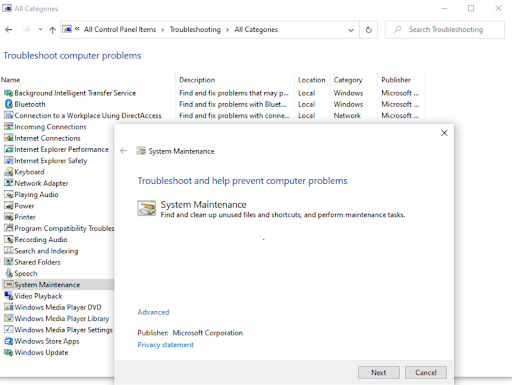Click the Windows Media Player DVD icon
The width and height of the screenshot is (512, 385).
8,307
